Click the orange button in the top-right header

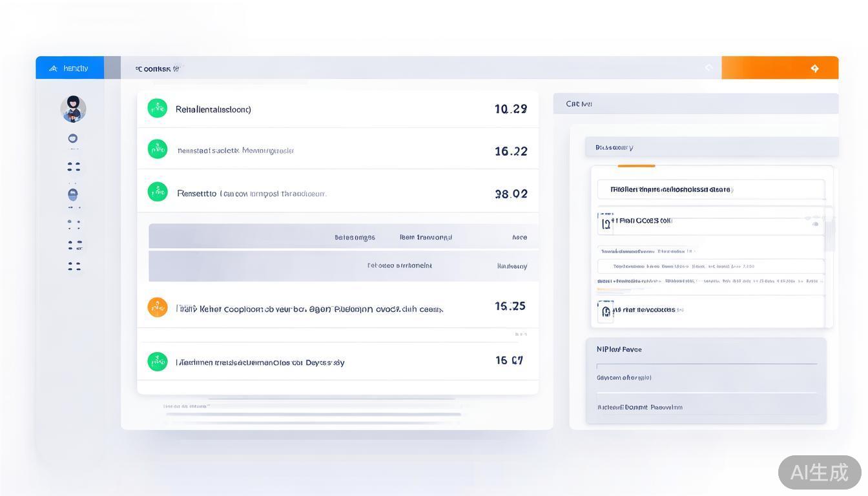pyautogui.click(x=780, y=68)
